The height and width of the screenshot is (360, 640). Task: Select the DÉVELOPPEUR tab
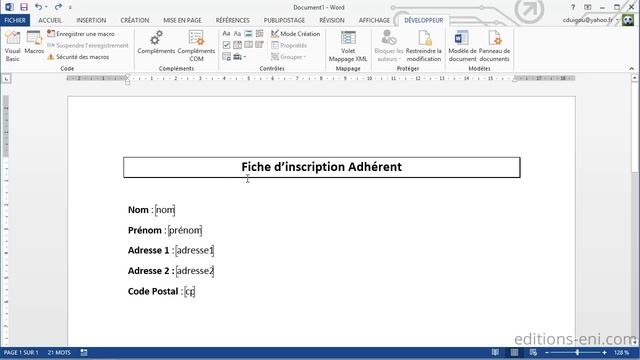tap(424, 20)
